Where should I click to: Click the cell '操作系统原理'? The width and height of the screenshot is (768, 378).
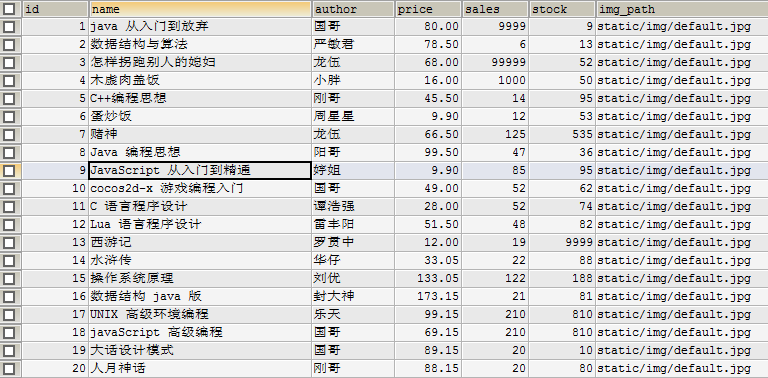tap(200, 278)
